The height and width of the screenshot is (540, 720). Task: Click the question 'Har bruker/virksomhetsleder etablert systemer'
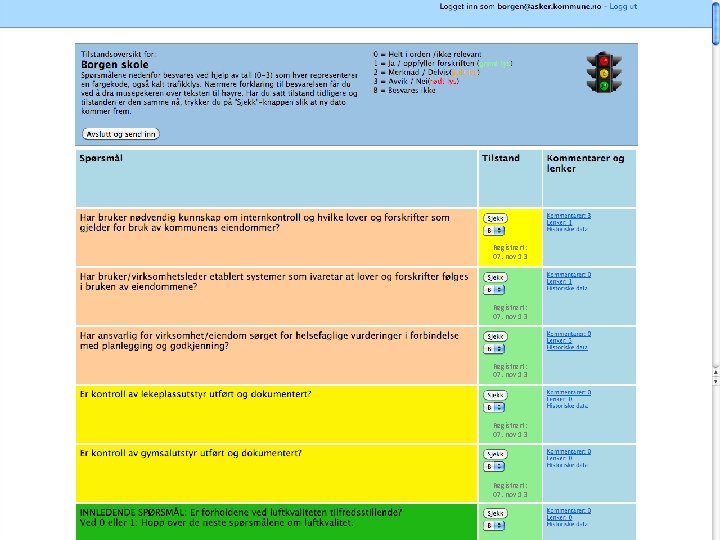[x=274, y=281]
